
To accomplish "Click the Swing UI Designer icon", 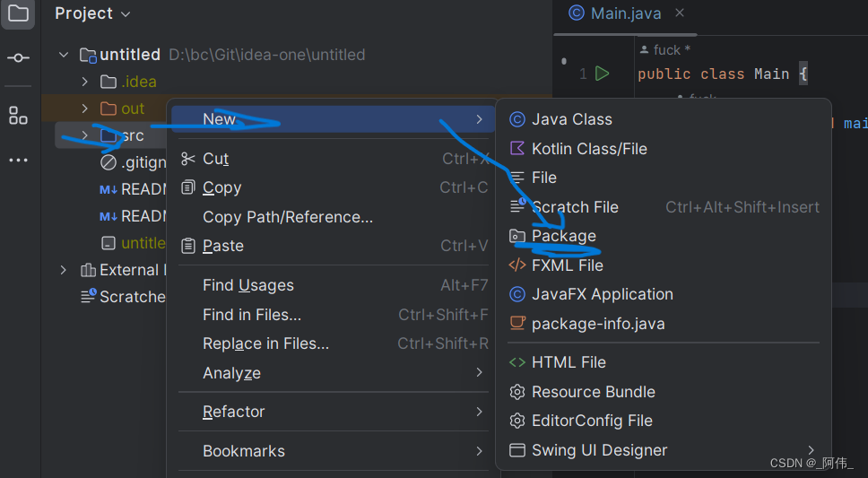I will click(517, 450).
